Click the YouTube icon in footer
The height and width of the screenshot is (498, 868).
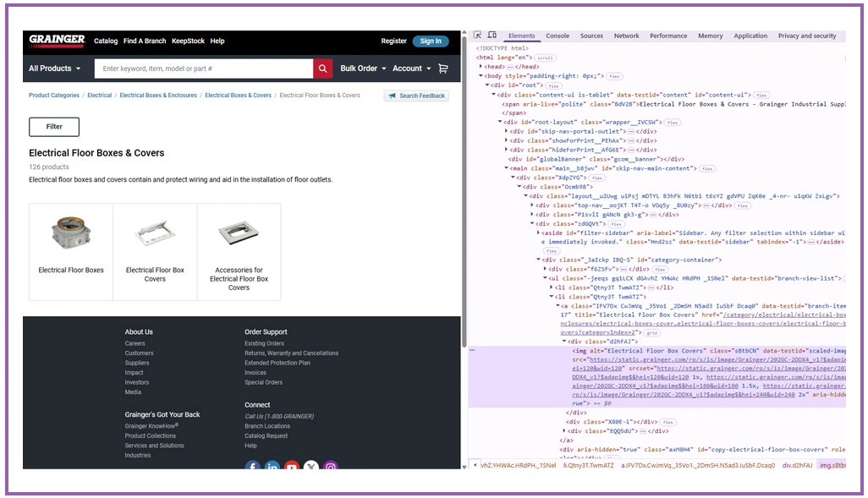pos(292,467)
